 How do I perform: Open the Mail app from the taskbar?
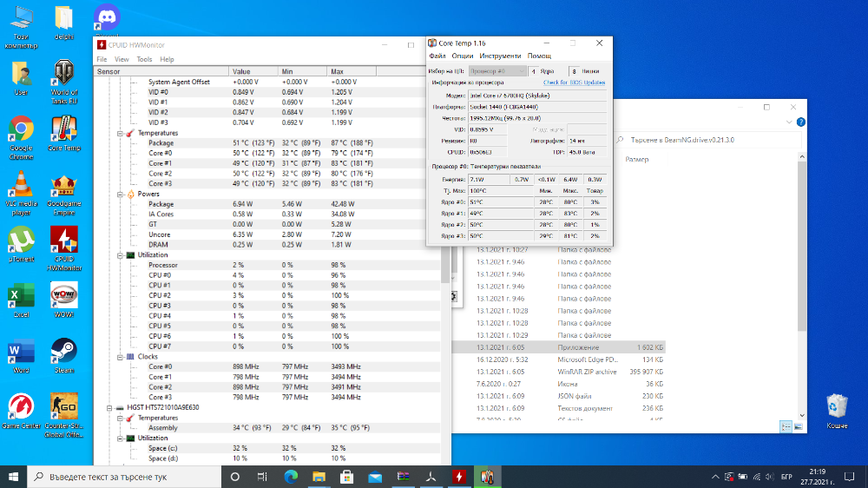(375, 477)
